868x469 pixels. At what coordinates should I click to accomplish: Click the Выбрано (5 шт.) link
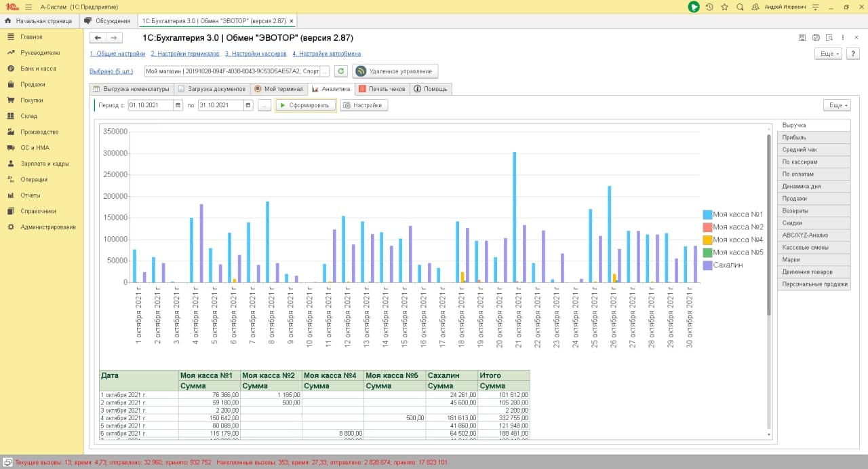111,71
